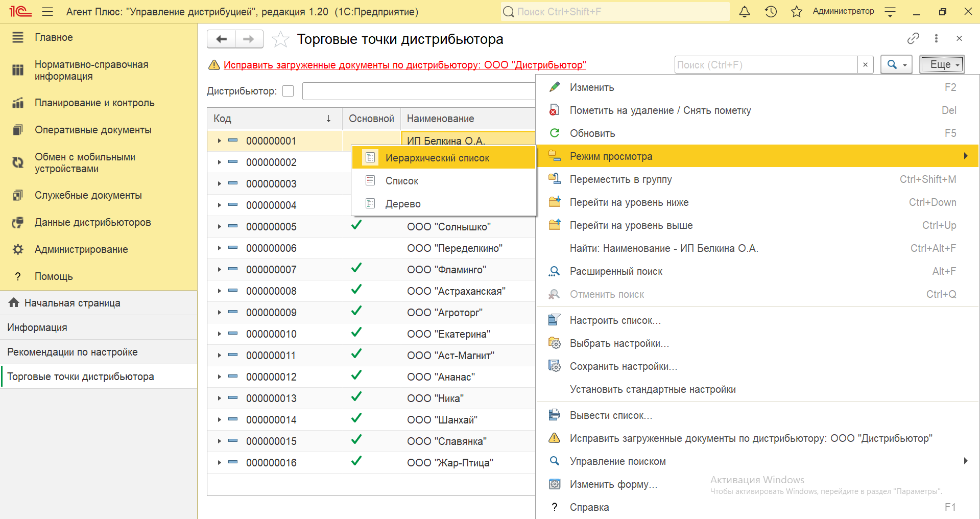Toggle the Дистрибьютор checkbox
Image resolution: width=980 pixels, height=519 pixels.
pos(288,91)
